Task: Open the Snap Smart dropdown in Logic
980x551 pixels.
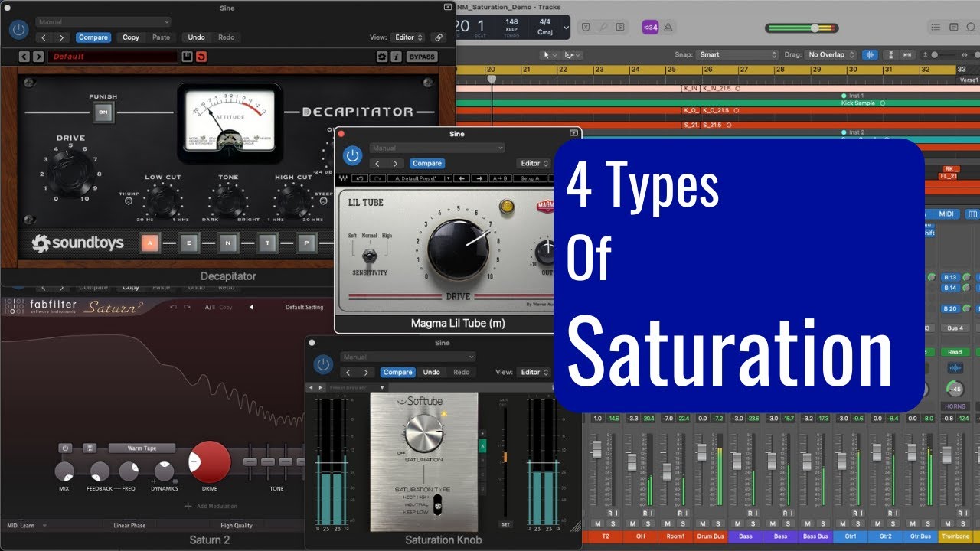Action: pos(737,54)
